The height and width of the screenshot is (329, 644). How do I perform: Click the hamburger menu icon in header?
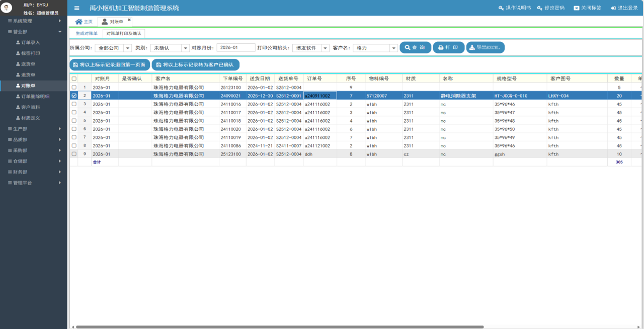tap(76, 8)
